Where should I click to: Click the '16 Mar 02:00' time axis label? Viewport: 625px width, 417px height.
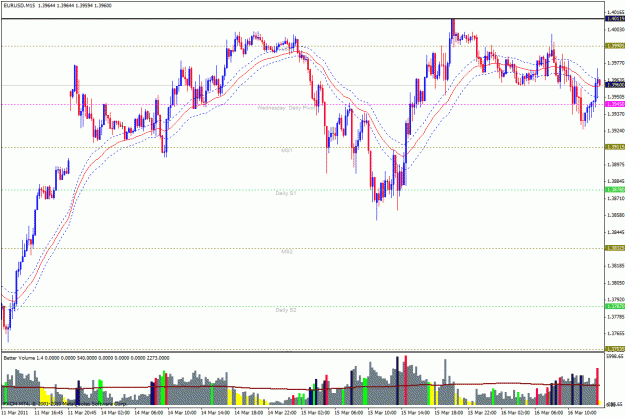pyautogui.click(x=515, y=413)
